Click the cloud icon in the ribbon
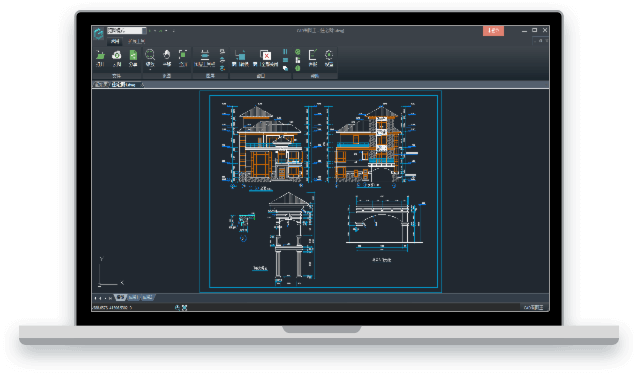The width and height of the screenshot is (638, 373). click(117, 55)
